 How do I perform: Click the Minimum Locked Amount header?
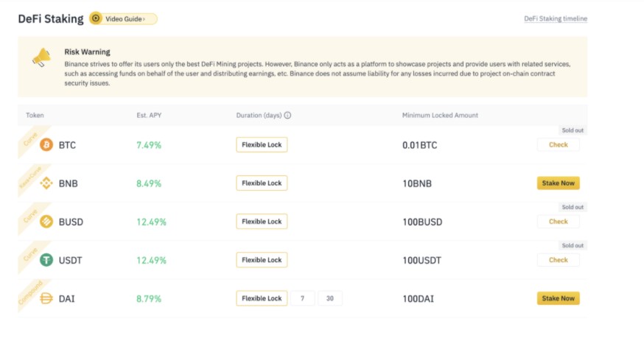440,116
